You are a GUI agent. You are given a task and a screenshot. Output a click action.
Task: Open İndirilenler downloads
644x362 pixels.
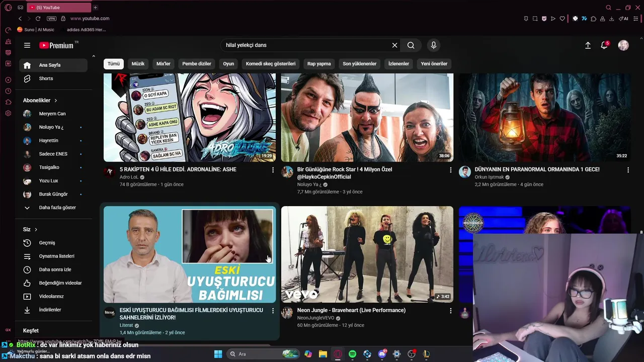coord(53,310)
